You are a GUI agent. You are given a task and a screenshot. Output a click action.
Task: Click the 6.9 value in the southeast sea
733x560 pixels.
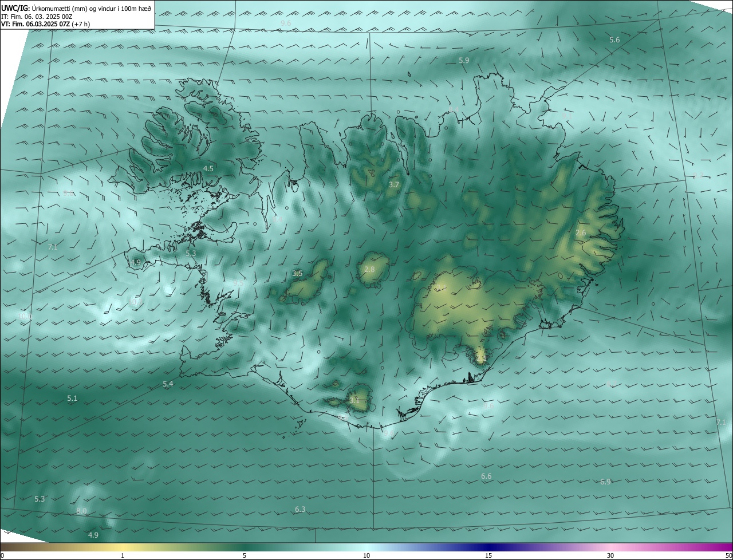(x=605, y=482)
